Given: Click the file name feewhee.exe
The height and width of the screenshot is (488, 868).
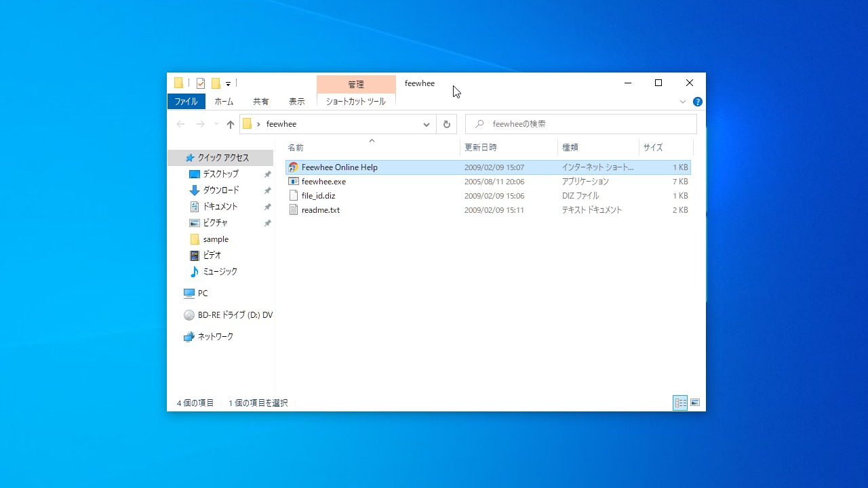Looking at the screenshot, I should pos(323,182).
